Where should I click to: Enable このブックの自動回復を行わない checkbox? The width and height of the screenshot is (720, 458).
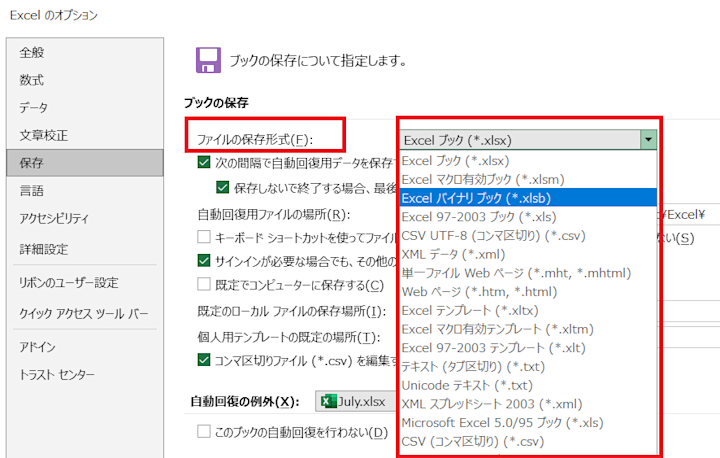(x=204, y=431)
